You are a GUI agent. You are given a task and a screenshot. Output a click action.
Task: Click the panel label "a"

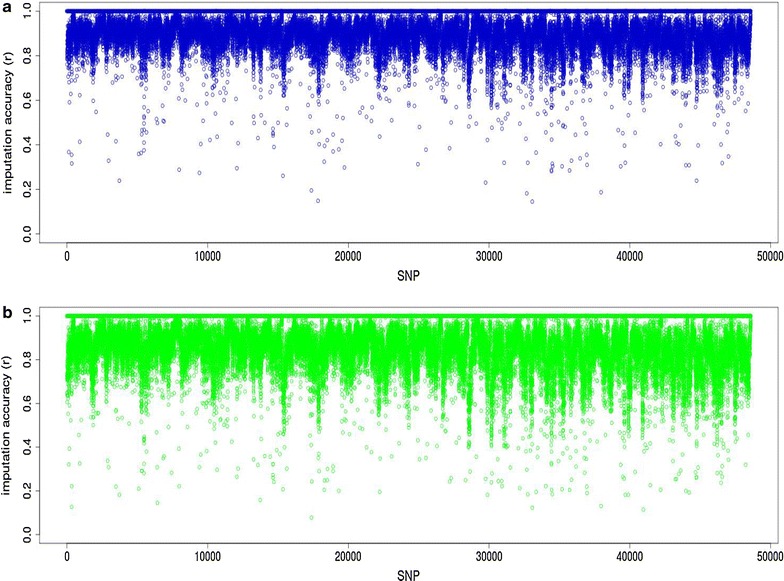[7, 8]
